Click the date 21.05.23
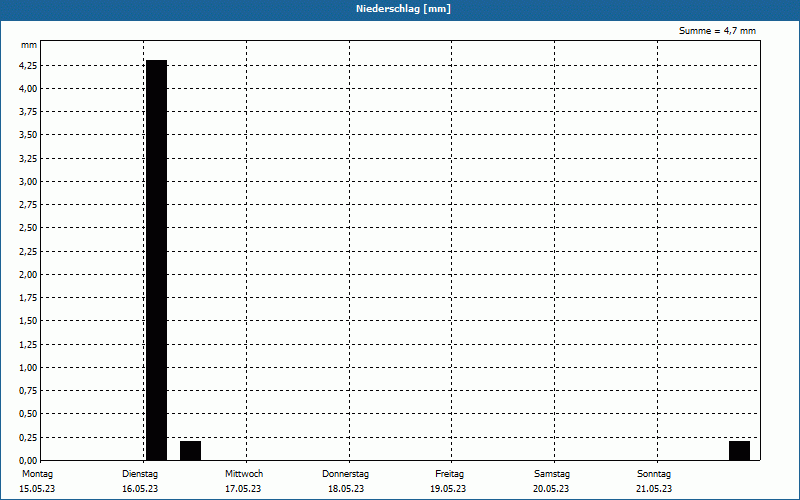This screenshot has height=500, width=800. (x=654, y=489)
